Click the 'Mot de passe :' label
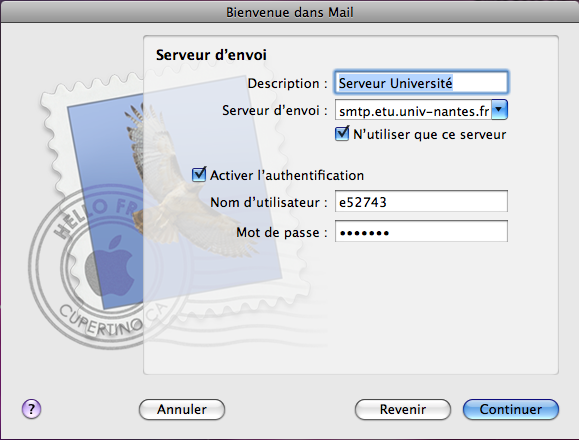 click(282, 233)
